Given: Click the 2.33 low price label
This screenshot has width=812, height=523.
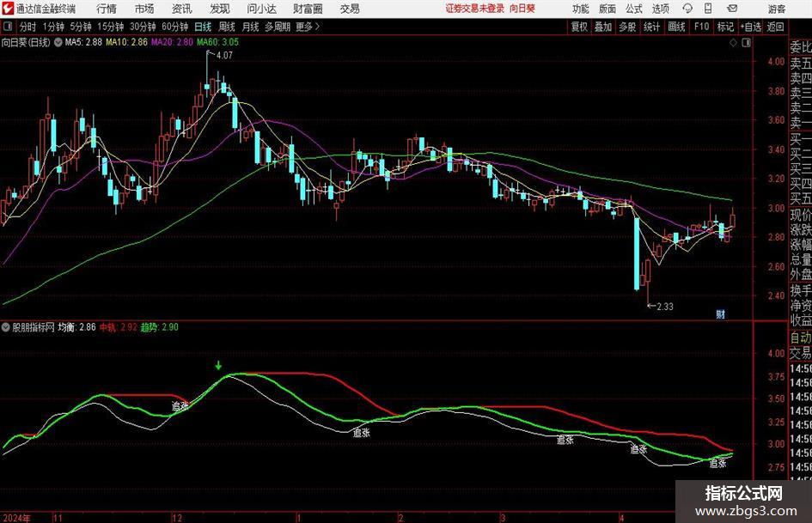Looking at the screenshot, I should point(665,307).
